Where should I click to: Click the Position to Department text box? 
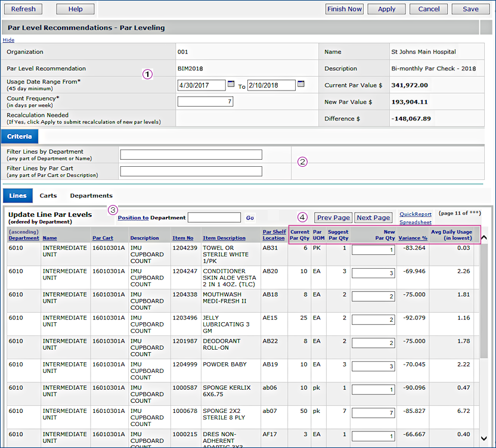click(214, 218)
